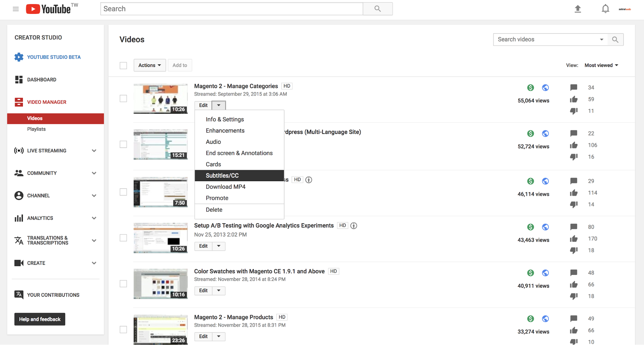The image size is (644, 345).
Task: Click the Videos sidebar item
Action: (x=55, y=118)
